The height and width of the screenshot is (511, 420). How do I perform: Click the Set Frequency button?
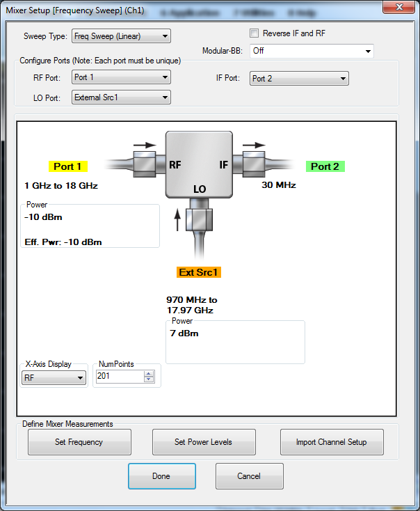click(79, 442)
